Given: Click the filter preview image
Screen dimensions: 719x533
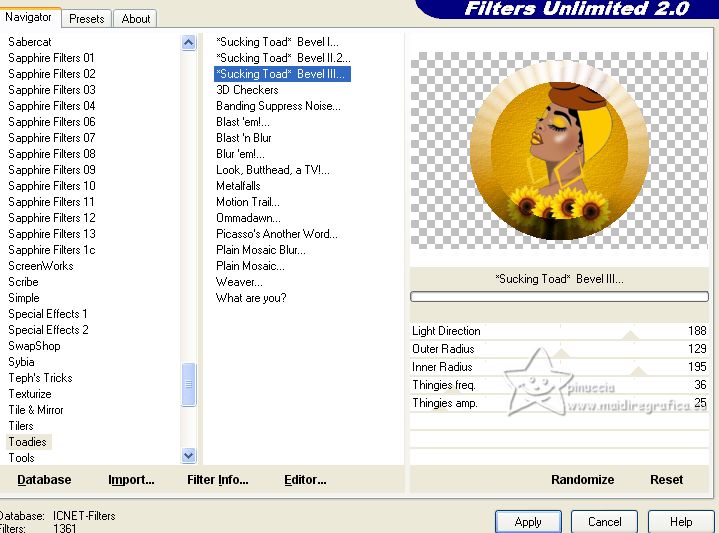Looking at the screenshot, I should [x=559, y=150].
